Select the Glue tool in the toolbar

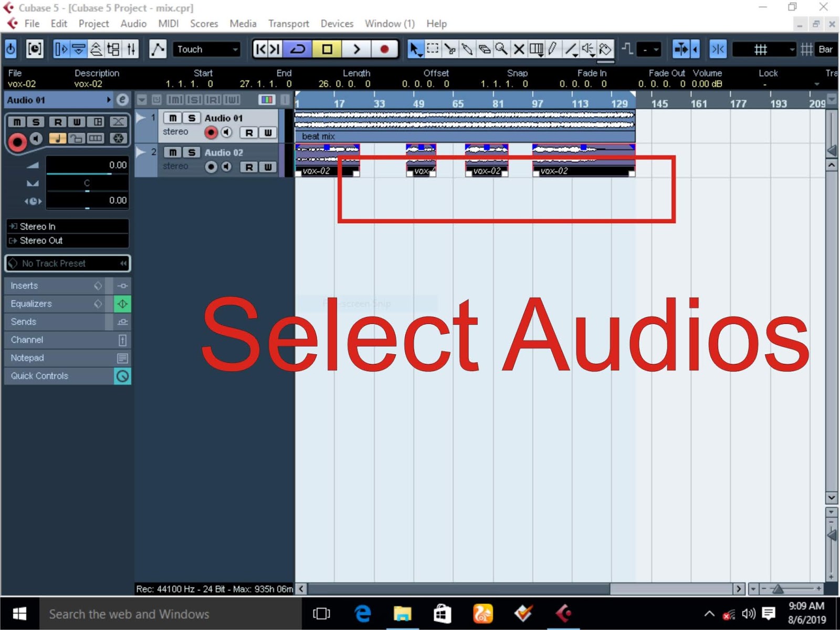467,49
